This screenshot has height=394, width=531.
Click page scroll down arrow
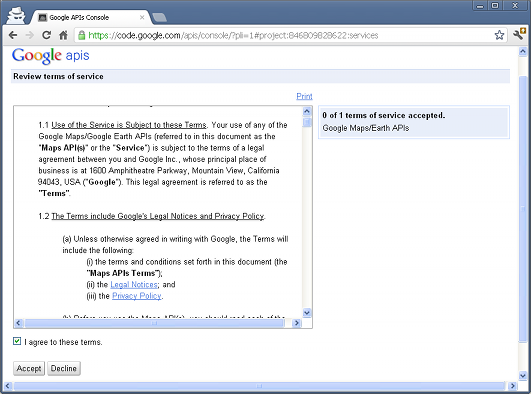coord(523,375)
